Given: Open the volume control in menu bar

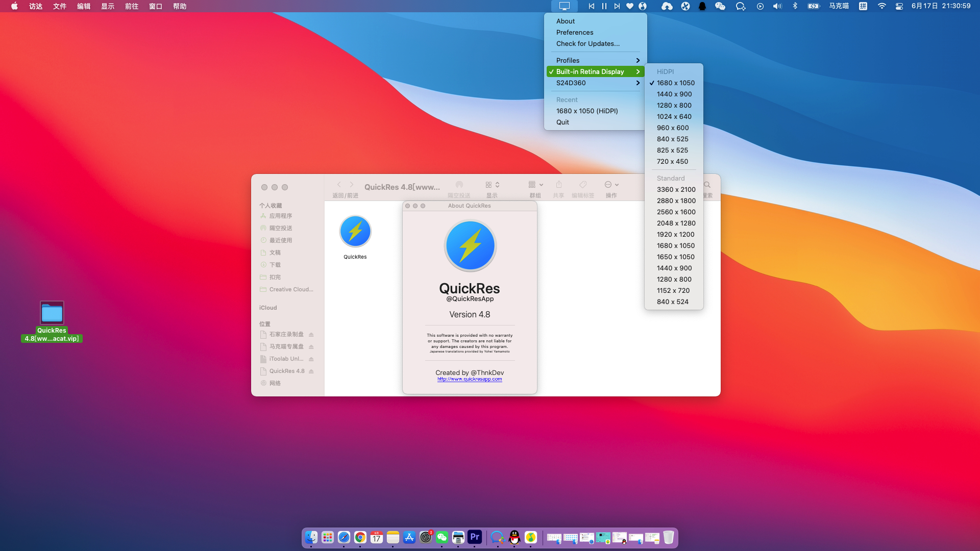Looking at the screenshot, I should click(x=777, y=6).
